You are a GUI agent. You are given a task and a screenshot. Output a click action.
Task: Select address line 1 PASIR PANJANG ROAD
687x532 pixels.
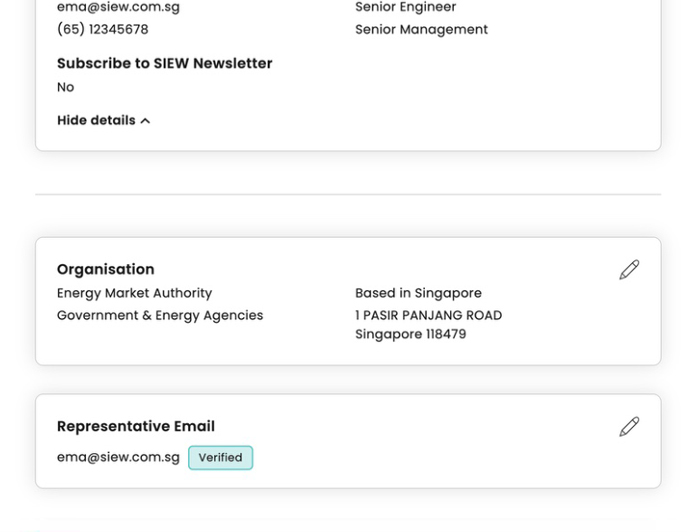(x=428, y=315)
